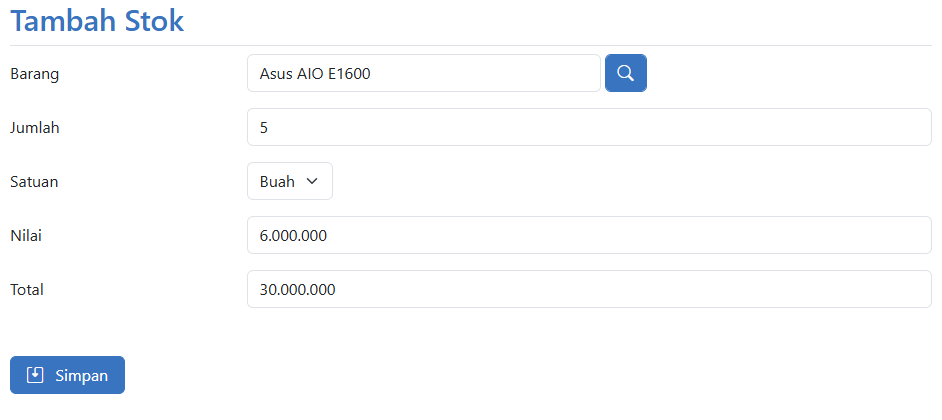Image resolution: width=942 pixels, height=420 pixels.
Task: Click the chevron arrow next to Buah
Action: pyautogui.click(x=311, y=181)
